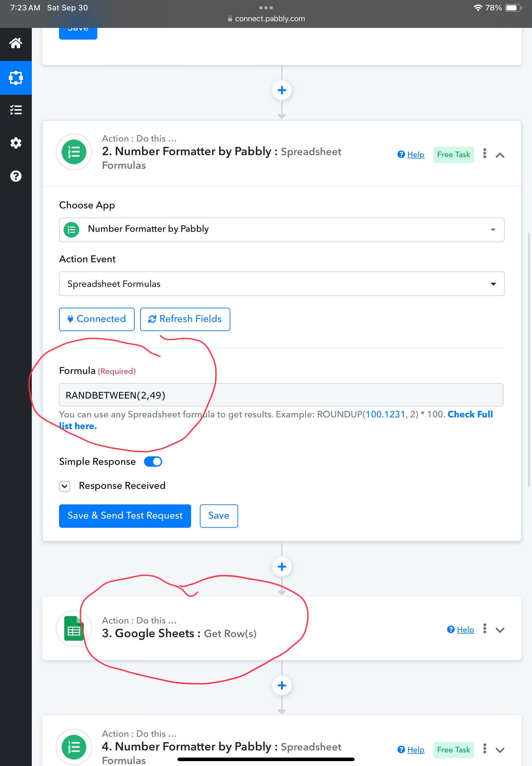Click Refresh Fields
Screen dimensions: 532x766
point(185,319)
